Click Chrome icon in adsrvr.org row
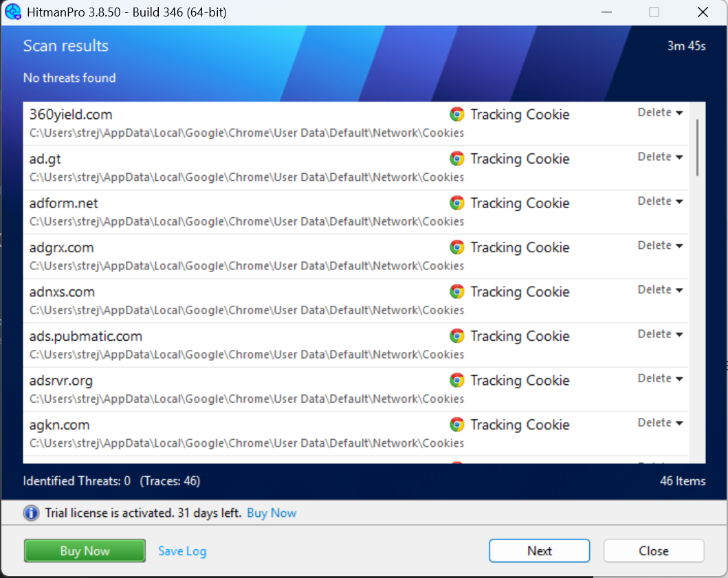The height and width of the screenshot is (578, 728). [457, 380]
